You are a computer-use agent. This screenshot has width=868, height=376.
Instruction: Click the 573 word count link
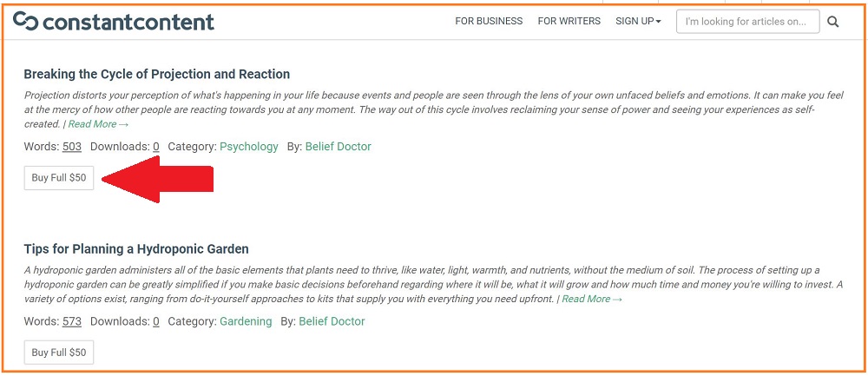pyautogui.click(x=72, y=321)
